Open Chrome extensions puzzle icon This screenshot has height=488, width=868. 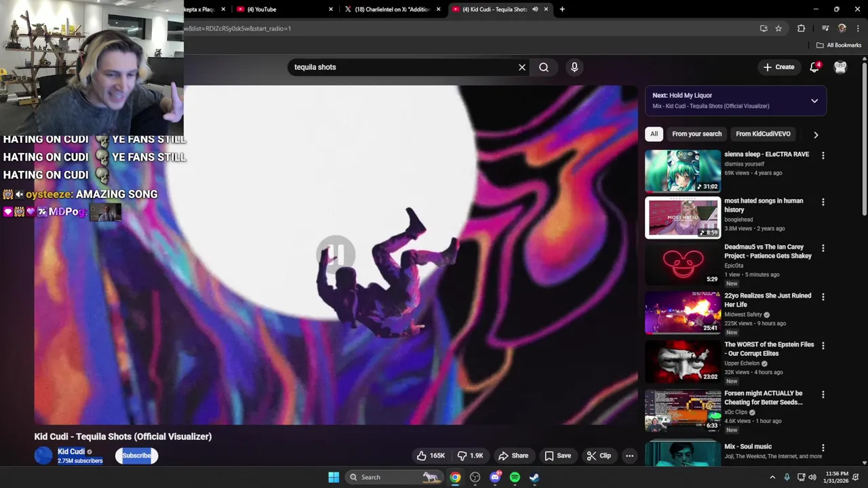[x=801, y=28]
